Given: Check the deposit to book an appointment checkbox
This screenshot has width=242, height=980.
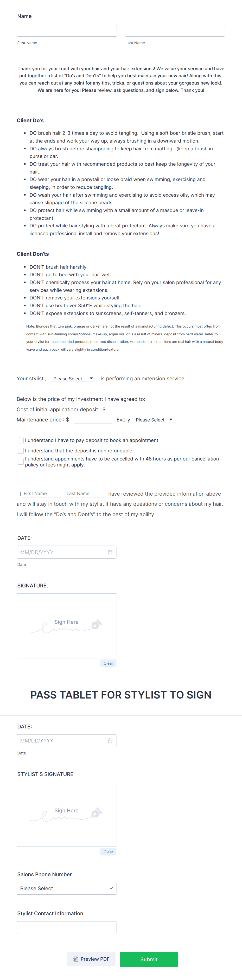Looking at the screenshot, I should coord(21,440).
